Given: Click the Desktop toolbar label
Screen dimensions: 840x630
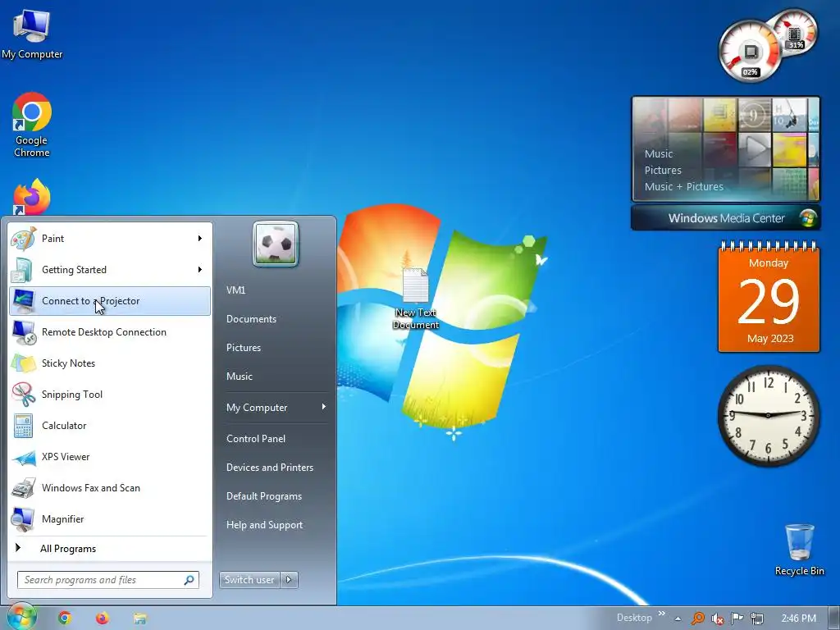Looking at the screenshot, I should (634, 618).
